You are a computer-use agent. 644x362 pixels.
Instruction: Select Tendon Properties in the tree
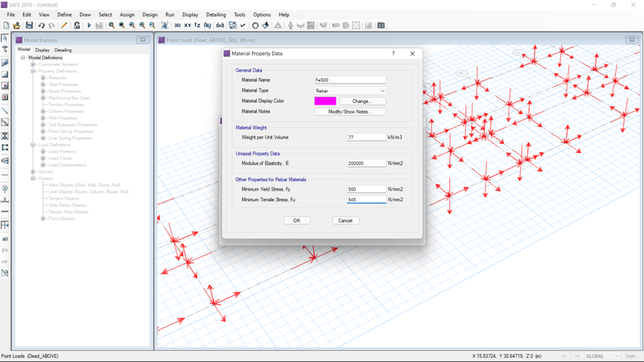coord(66,105)
